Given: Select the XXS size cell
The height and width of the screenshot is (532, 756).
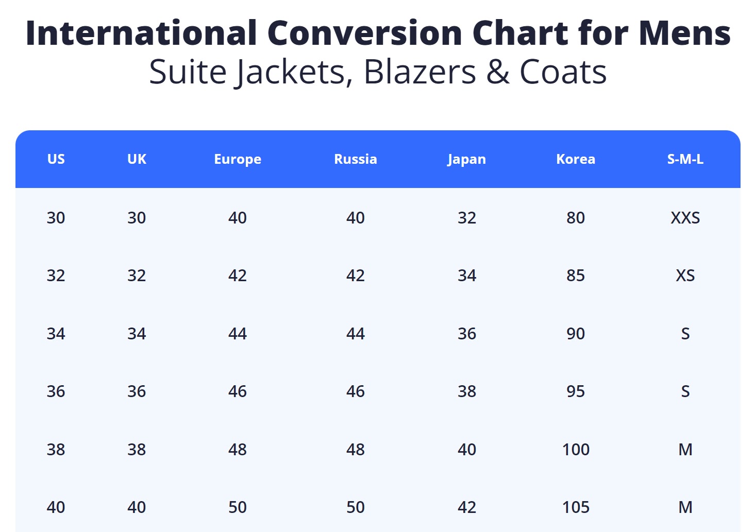Looking at the screenshot, I should point(685,218).
